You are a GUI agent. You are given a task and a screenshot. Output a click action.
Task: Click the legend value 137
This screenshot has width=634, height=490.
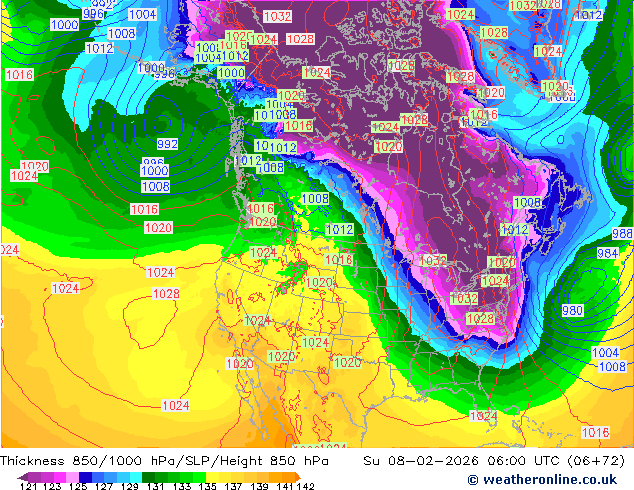click(x=233, y=486)
